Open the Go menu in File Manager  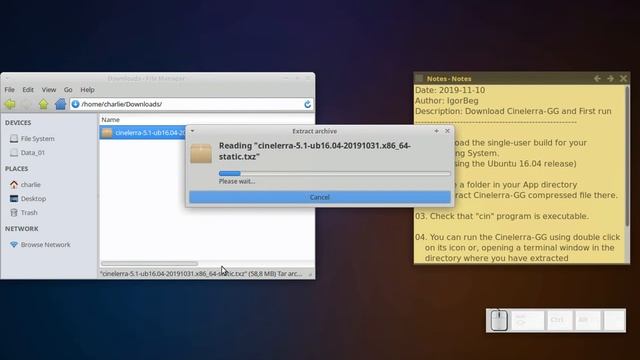point(68,89)
